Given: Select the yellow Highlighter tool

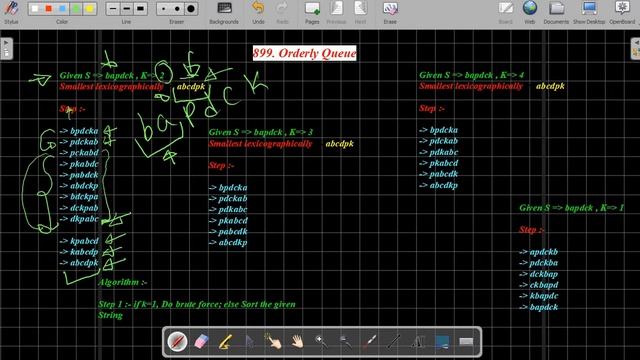Looking at the screenshot, I should [225, 342].
